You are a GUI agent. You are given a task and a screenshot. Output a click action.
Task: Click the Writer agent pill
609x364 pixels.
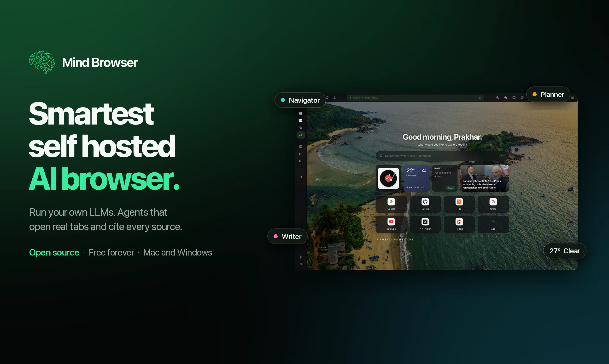point(287,236)
